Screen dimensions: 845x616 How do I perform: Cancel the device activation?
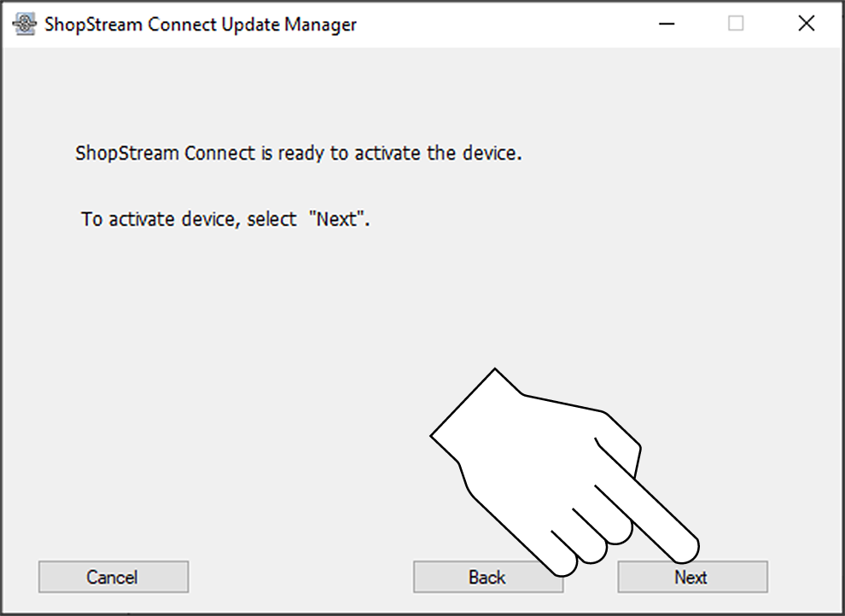point(113,577)
